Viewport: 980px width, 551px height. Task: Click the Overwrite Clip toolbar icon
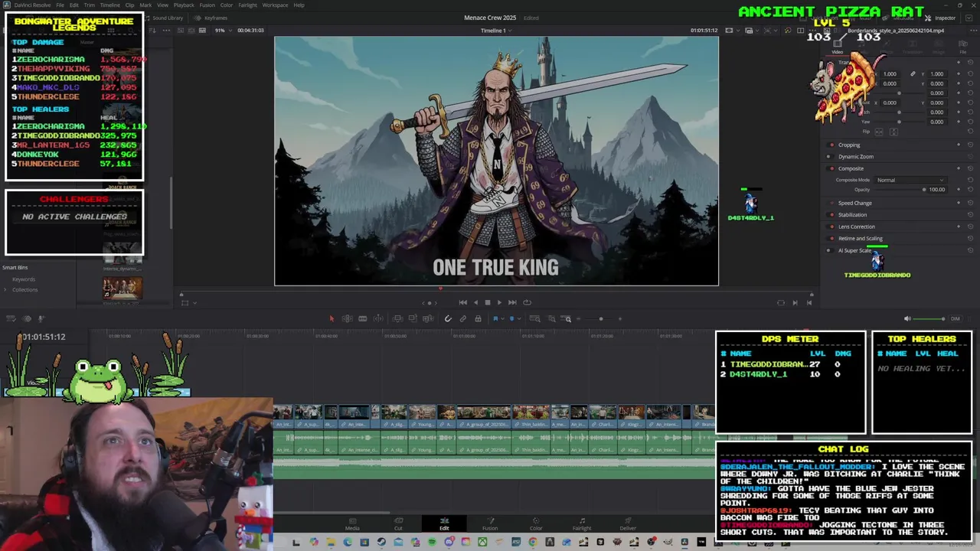coord(413,318)
